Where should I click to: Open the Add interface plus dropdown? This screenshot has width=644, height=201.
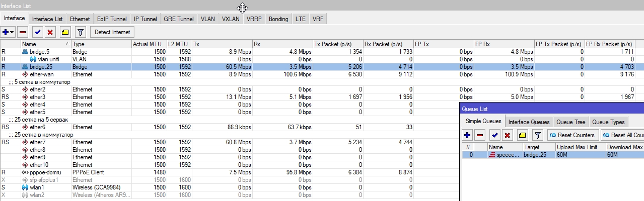pyautogui.click(x=8, y=32)
